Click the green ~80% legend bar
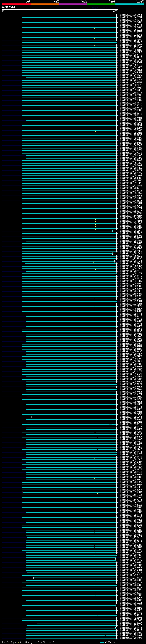Screen dimensions: 146x644 tap(101, 4)
